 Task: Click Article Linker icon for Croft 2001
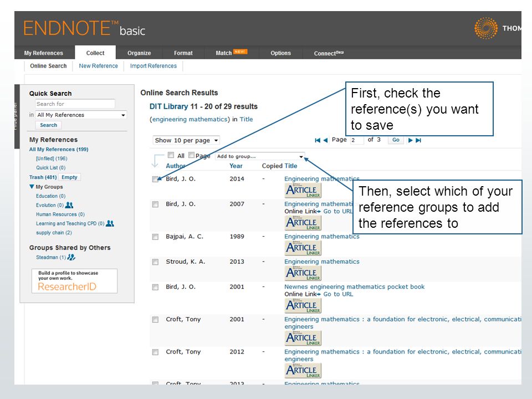click(x=303, y=338)
